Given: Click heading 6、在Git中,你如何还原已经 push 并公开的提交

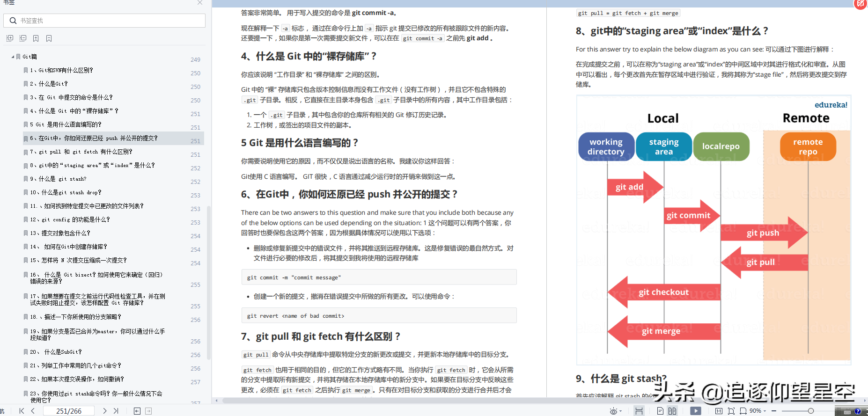Looking at the screenshot, I should point(349,194).
